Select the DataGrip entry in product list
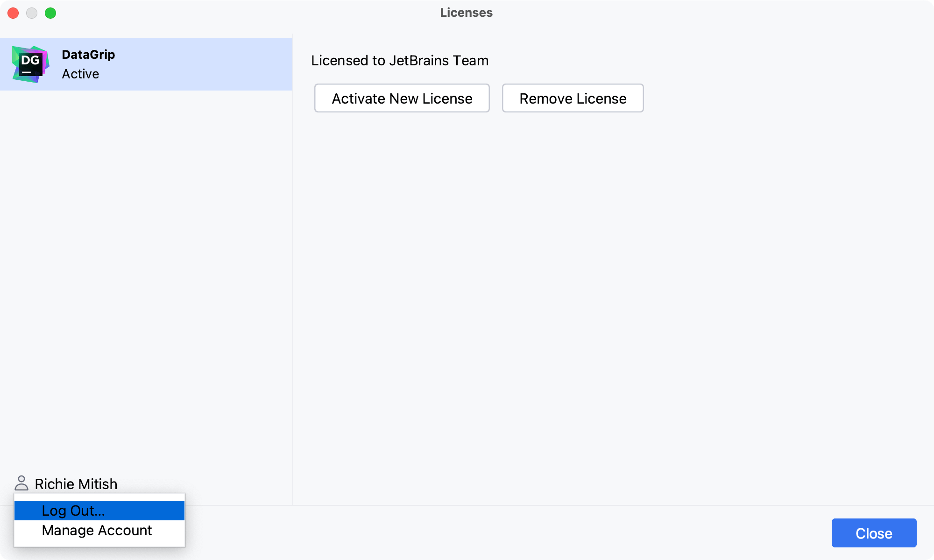 [x=88, y=55]
